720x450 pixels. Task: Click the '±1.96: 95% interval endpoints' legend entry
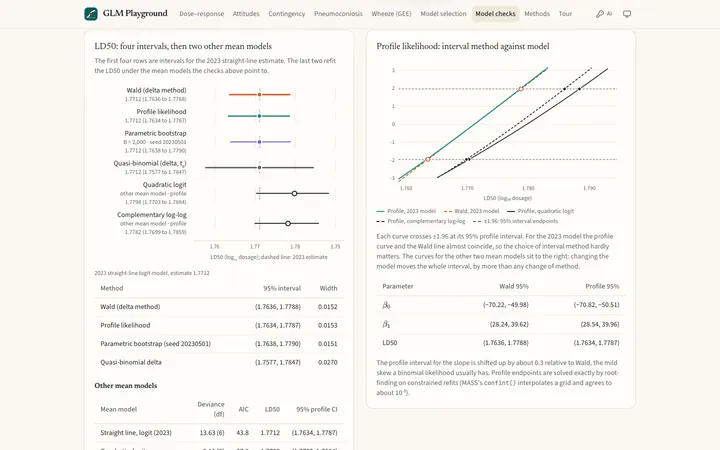pyautogui.click(x=515, y=221)
